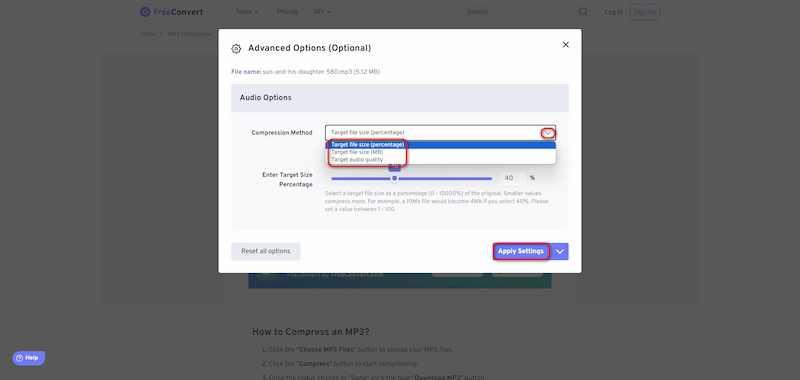Click the Log In link

coord(614,12)
